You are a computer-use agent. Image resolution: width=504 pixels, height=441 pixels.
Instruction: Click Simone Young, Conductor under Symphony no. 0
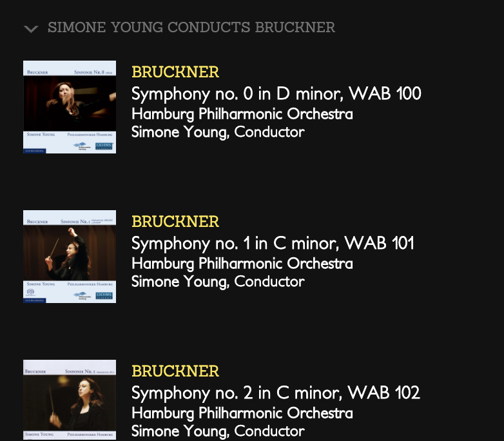[218, 132]
